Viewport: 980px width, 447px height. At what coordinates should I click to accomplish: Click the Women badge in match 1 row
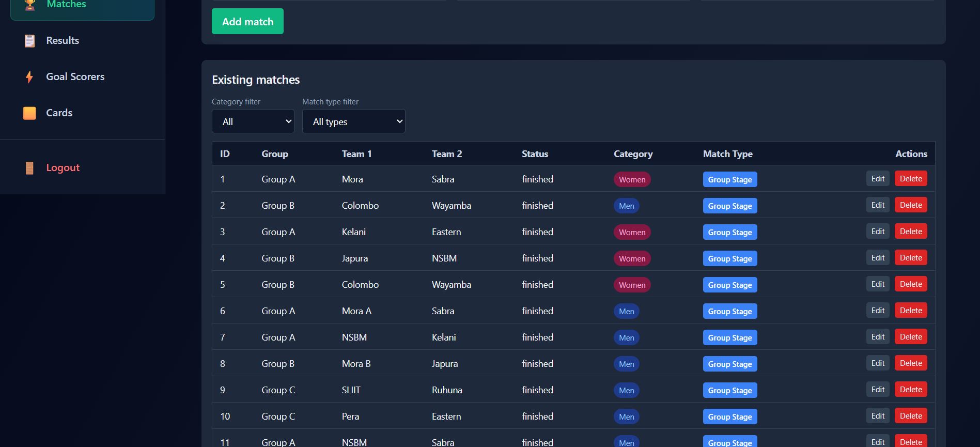pos(632,179)
